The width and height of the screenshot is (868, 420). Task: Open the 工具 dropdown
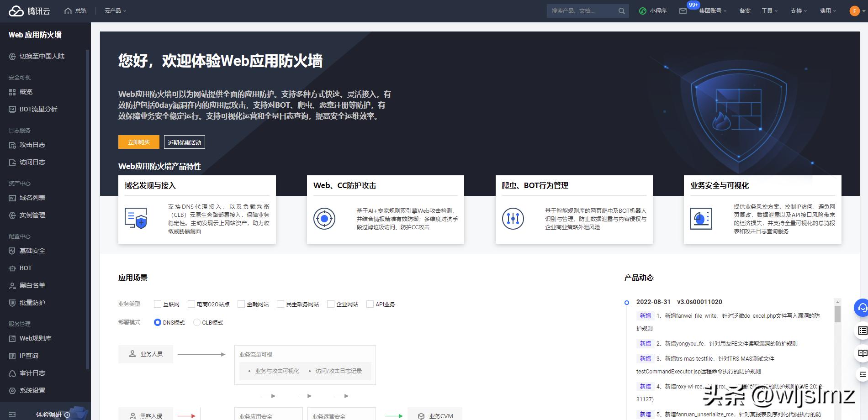pos(768,10)
